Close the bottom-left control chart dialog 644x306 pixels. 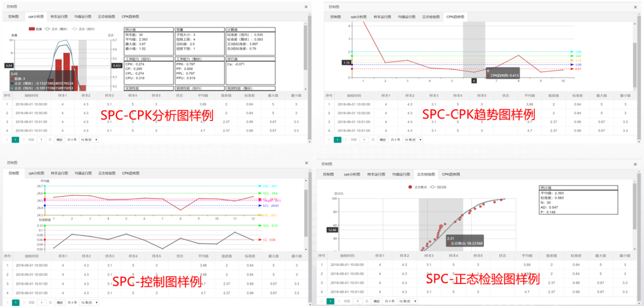click(x=306, y=163)
